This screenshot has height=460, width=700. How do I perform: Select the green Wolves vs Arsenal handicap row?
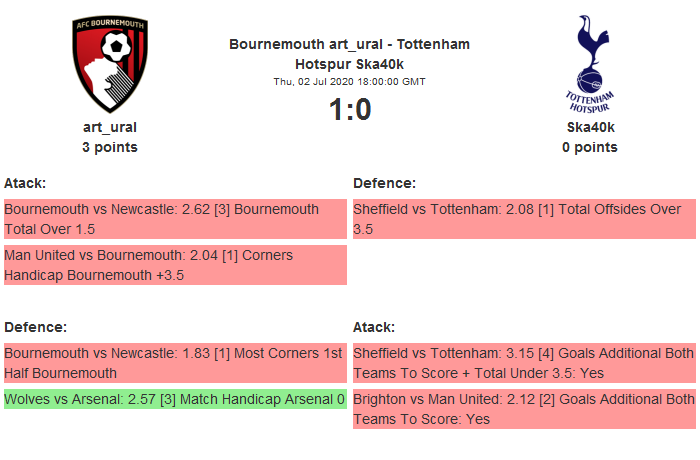click(175, 399)
